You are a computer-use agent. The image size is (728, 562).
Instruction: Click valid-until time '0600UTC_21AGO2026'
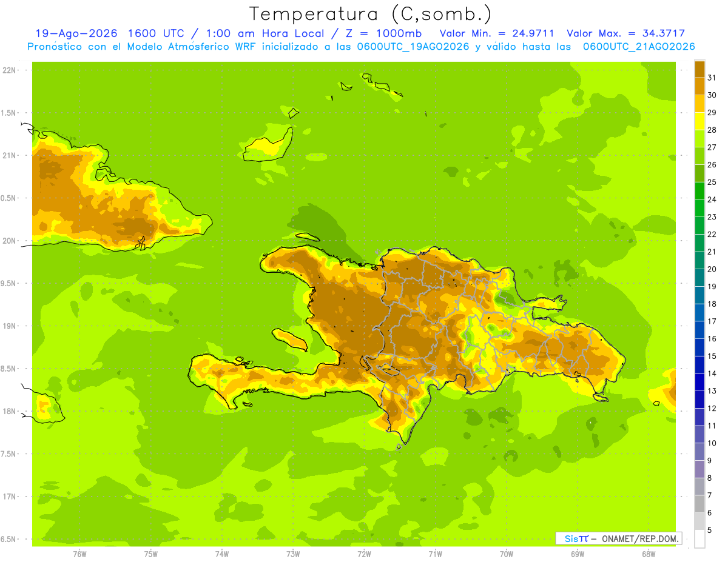(639, 47)
